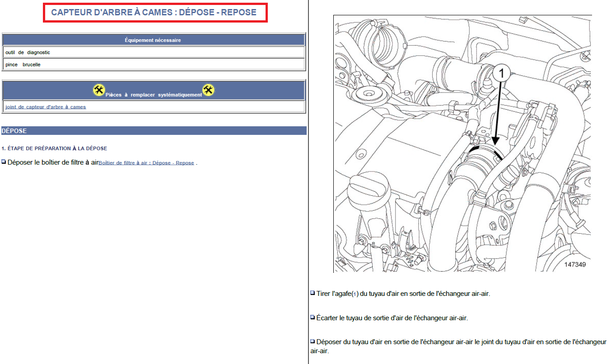Click the bullet before Déposer du tuyau d'air
Viewport: 616px width, 364px height.
pos(313,341)
